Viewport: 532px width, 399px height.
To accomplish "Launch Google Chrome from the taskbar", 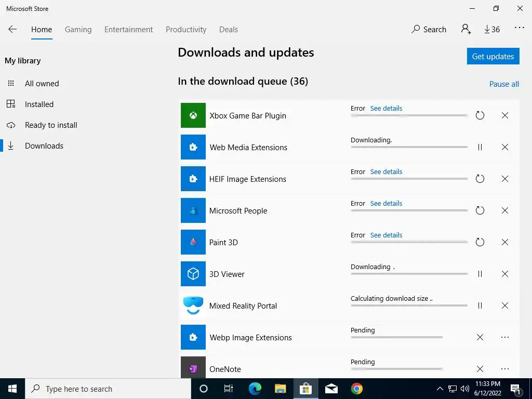I will [x=356, y=389].
